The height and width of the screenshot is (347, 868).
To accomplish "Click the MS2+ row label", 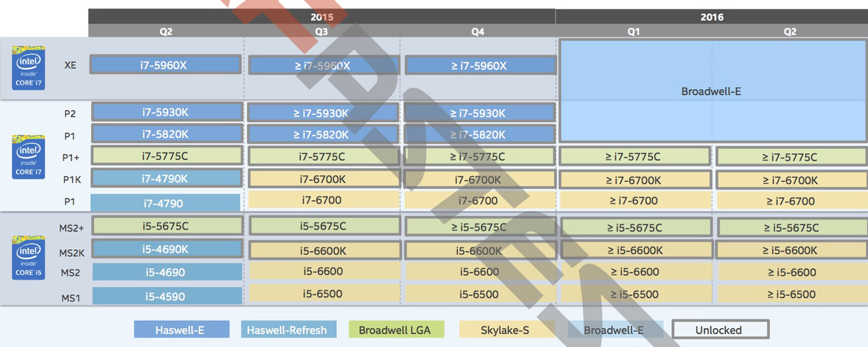I will 72,229.
